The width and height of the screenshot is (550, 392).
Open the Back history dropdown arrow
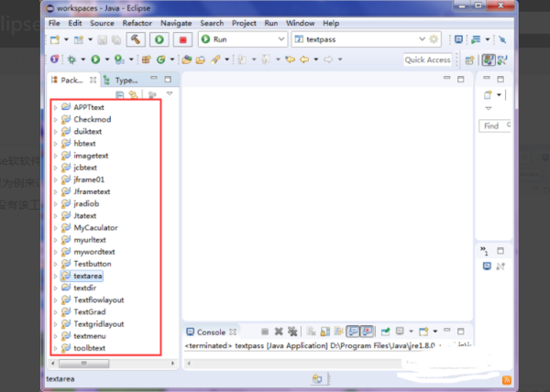pos(315,60)
